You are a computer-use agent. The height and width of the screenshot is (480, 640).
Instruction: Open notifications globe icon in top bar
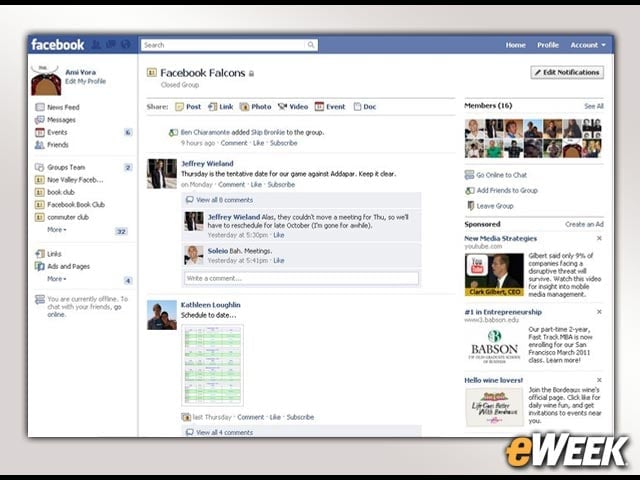click(126, 44)
